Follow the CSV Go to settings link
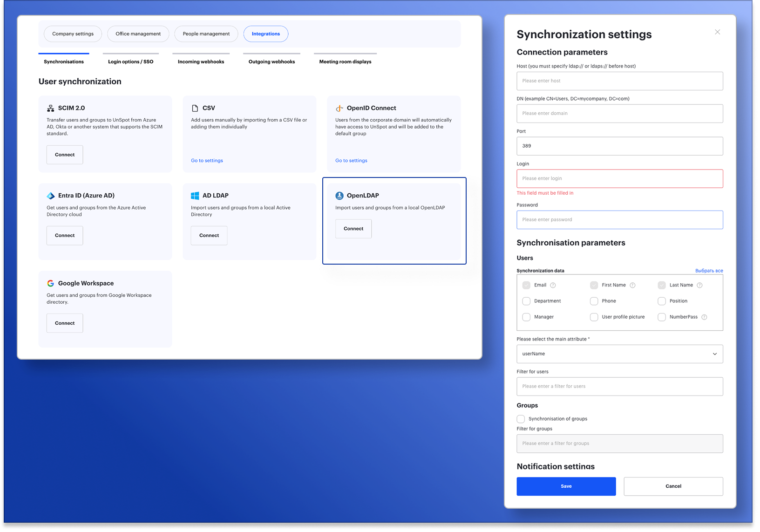This screenshot has width=760, height=532. 207,161
